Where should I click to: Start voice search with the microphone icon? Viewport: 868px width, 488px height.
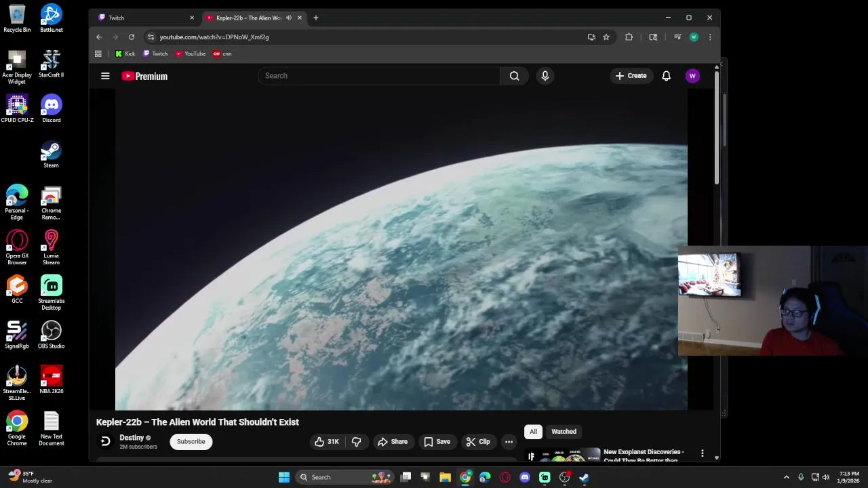[x=545, y=76]
